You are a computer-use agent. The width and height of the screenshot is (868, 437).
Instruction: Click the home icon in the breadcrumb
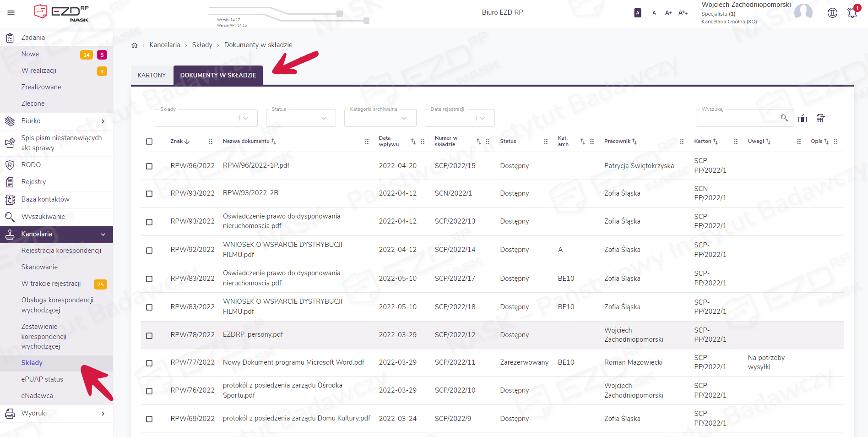(x=134, y=45)
